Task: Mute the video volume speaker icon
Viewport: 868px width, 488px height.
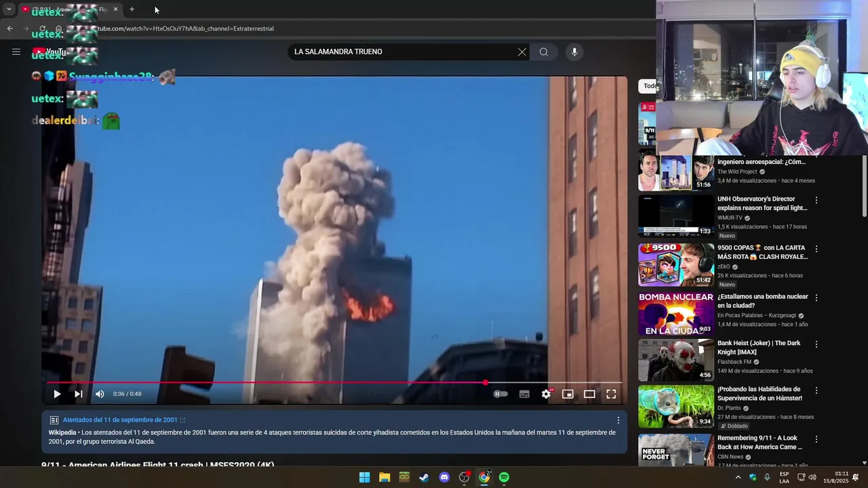Action: (100, 394)
